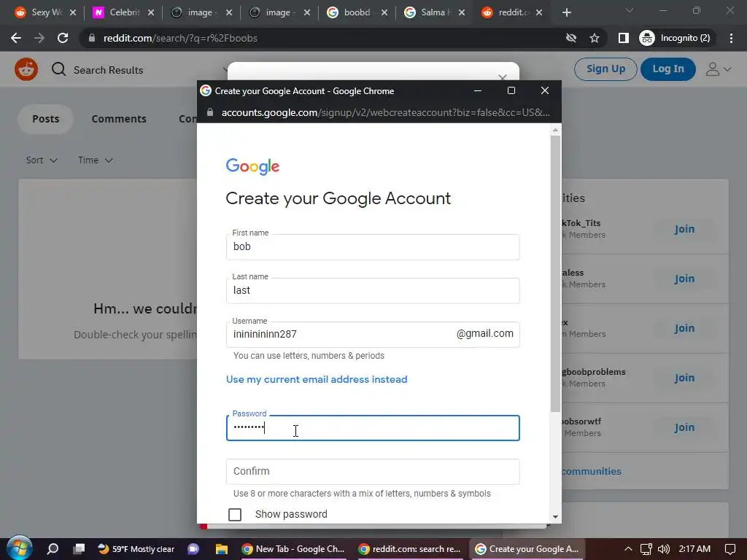Viewport: 747px width, 560px height.
Task: Click the Log In button on Reddit
Action: pyautogui.click(x=668, y=69)
